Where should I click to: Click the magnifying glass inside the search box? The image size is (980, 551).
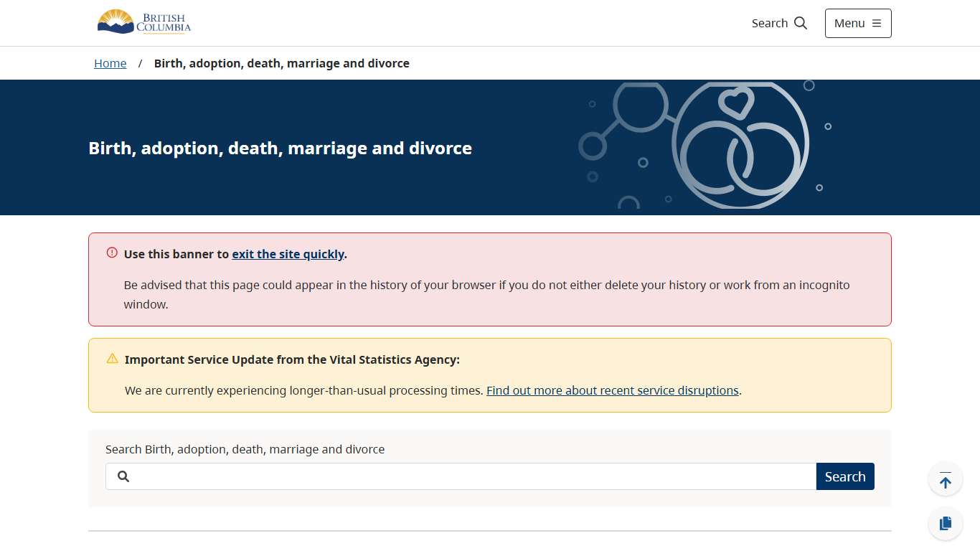(x=123, y=476)
